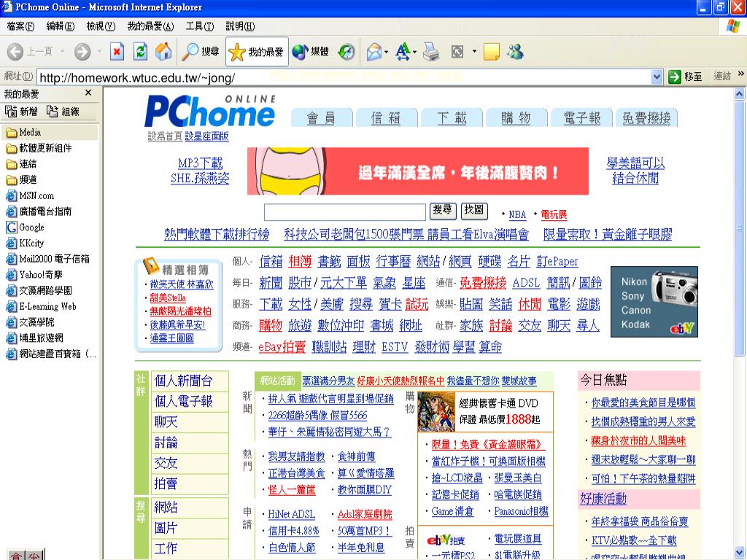Open the 個人新聞台 community link

click(x=183, y=381)
